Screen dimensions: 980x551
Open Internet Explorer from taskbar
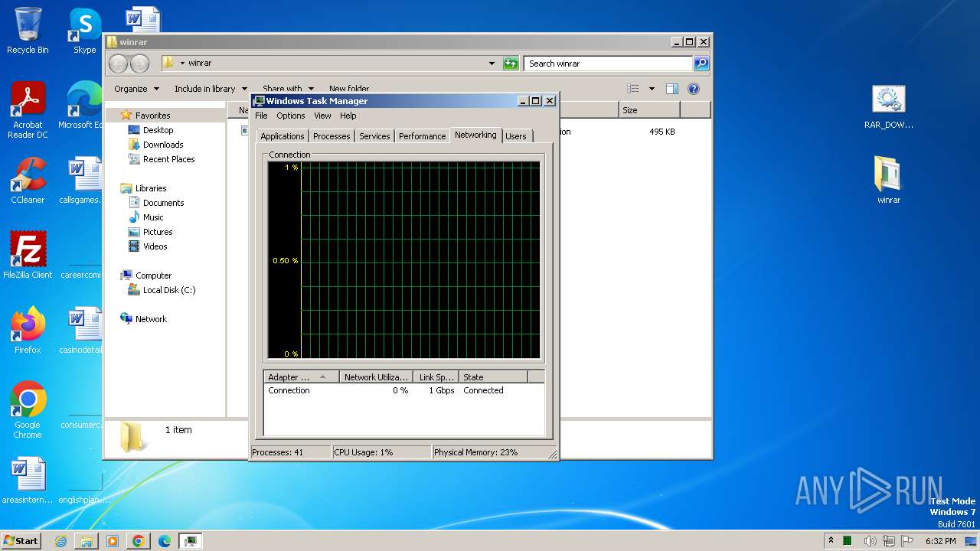pos(60,541)
